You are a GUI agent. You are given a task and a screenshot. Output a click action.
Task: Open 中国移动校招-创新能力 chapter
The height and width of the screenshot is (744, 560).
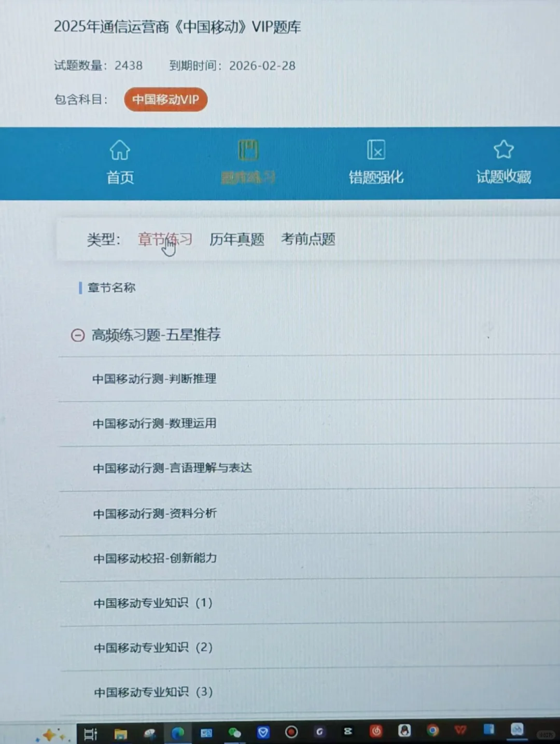coord(155,558)
